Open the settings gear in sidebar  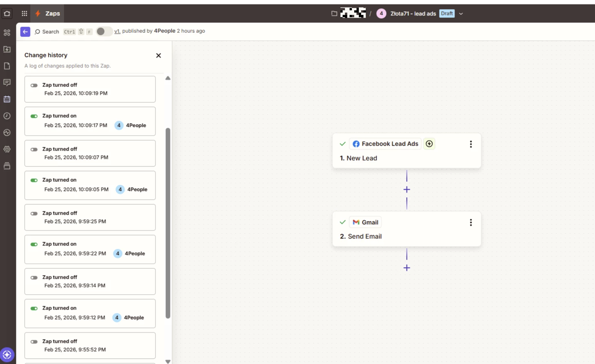pyautogui.click(x=7, y=149)
